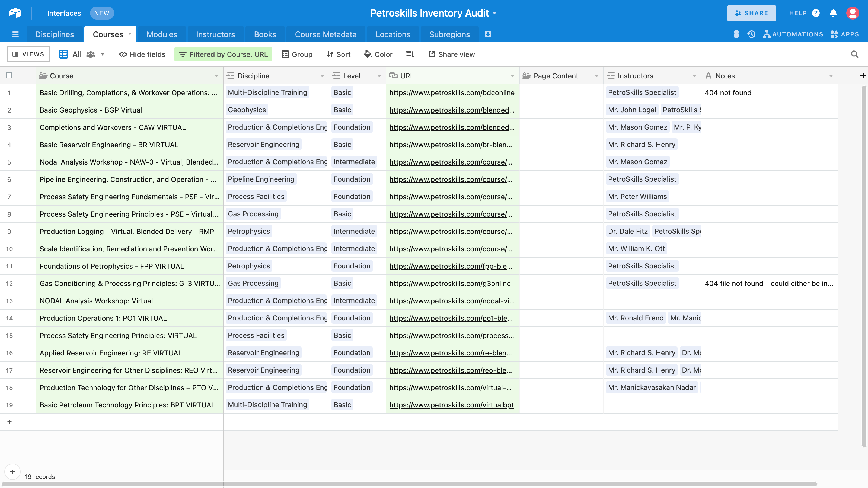This screenshot has height=488, width=868.
Task: Click the row height icon
Action: [x=410, y=54]
